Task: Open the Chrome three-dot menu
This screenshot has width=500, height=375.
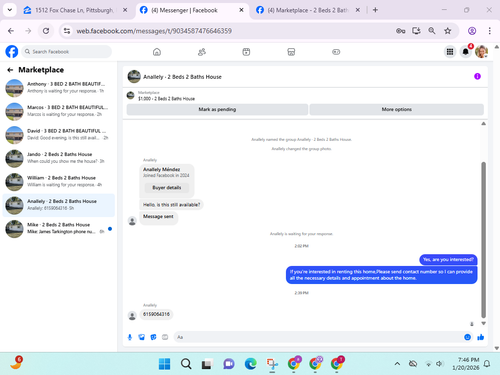Action: pos(489,31)
